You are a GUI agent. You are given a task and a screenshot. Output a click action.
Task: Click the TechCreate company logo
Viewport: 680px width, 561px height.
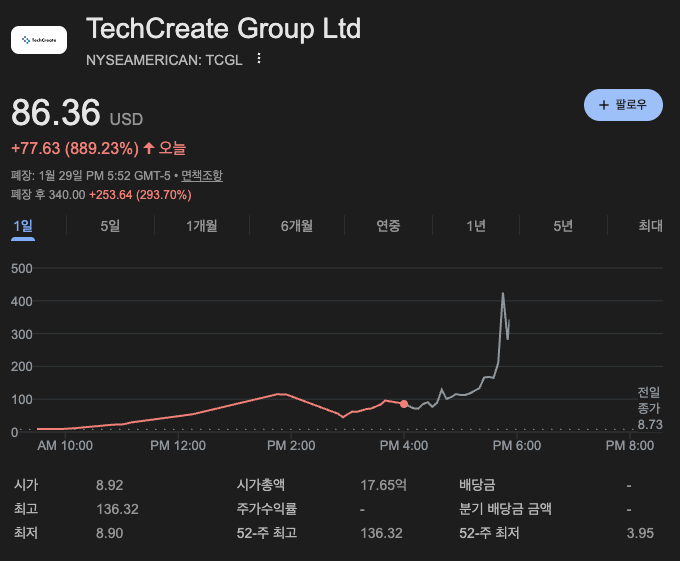tap(39, 40)
